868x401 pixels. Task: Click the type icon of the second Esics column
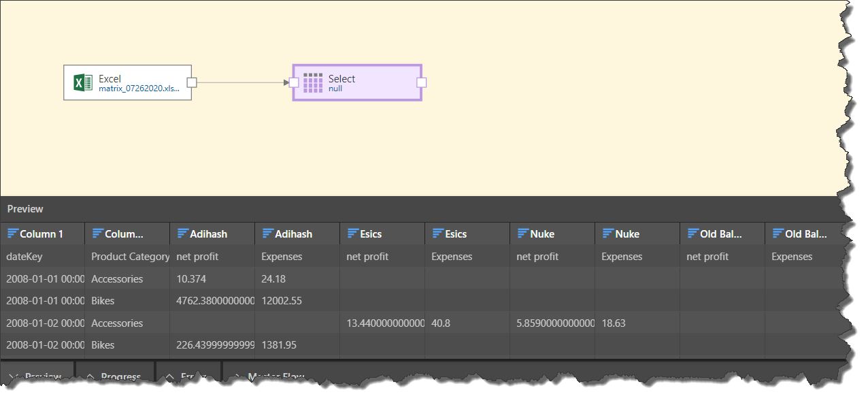(437, 234)
